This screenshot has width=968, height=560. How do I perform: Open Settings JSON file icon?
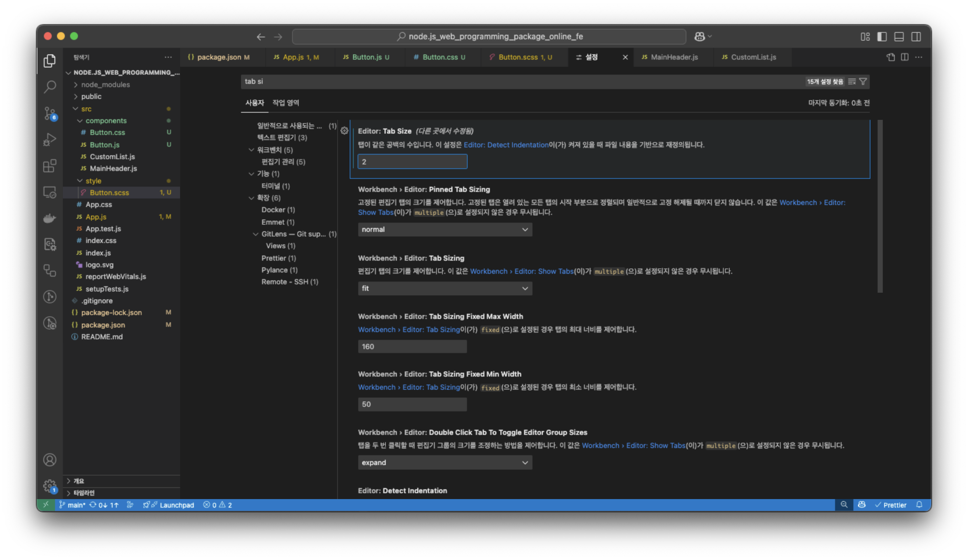(x=890, y=57)
